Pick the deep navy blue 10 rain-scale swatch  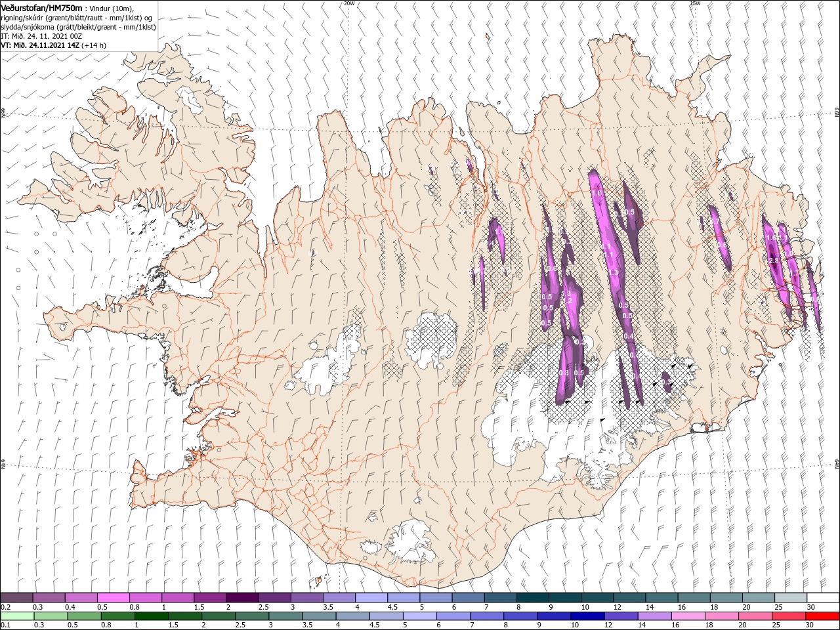(587, 616)
